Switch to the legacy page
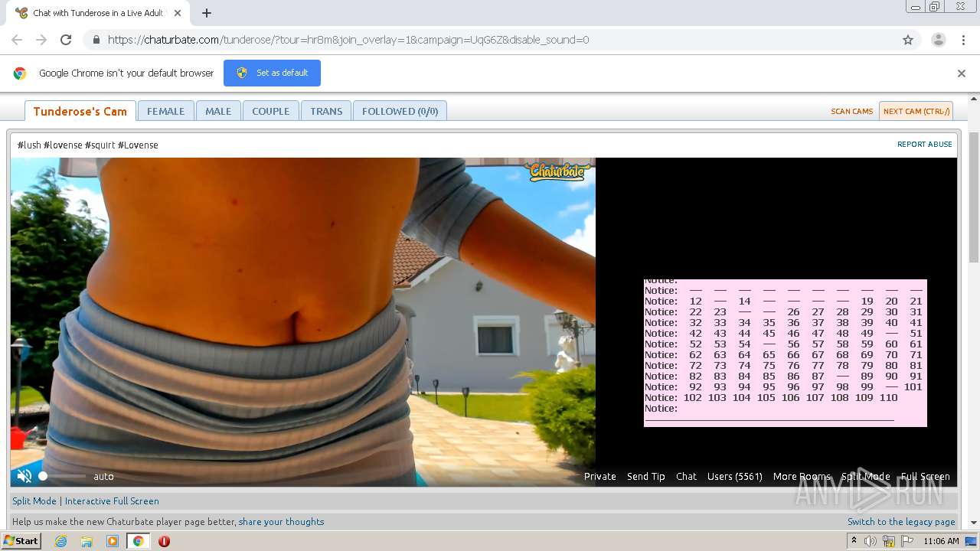 click(901, 521)
